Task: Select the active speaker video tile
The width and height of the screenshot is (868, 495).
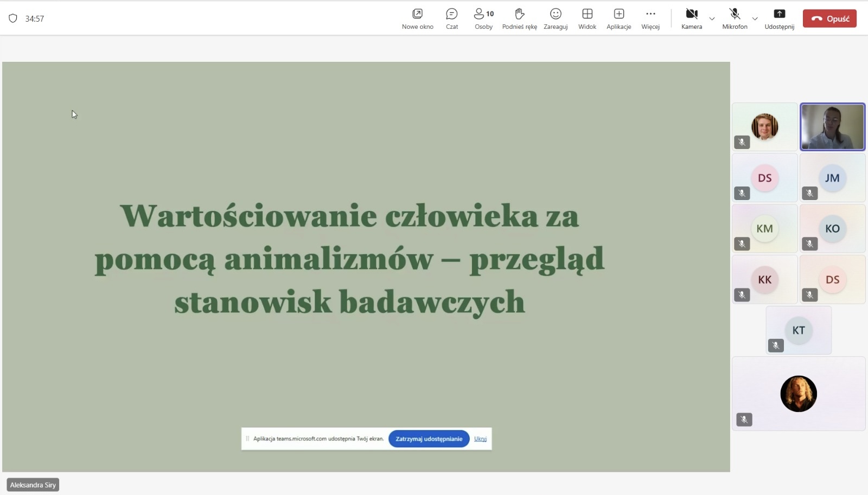Action: 832,127
